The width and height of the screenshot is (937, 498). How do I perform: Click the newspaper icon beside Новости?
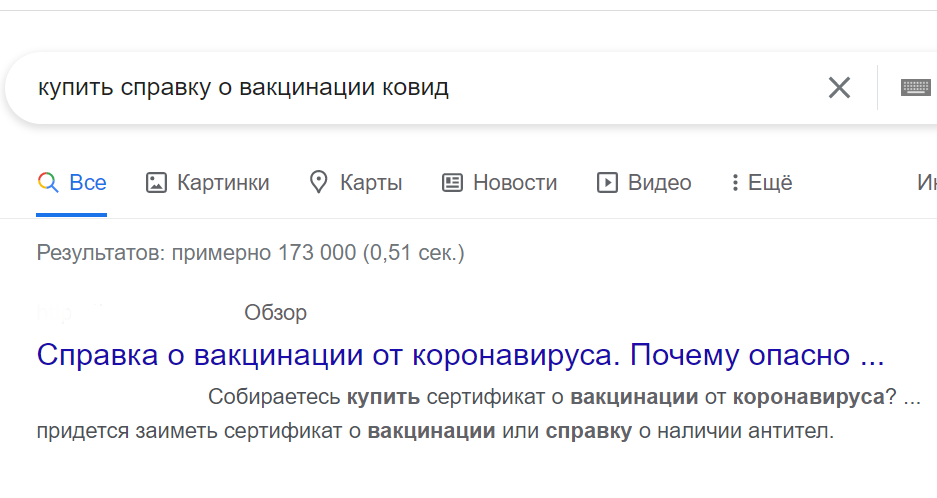click(x=452, y=183)
